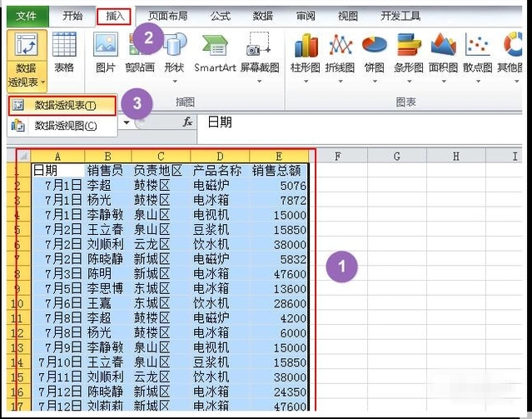Image resolution: width=532 pixels, height=419 pixels.
Task: Click the 陈明 salesperson cell
Action: [x=108, y=274]
